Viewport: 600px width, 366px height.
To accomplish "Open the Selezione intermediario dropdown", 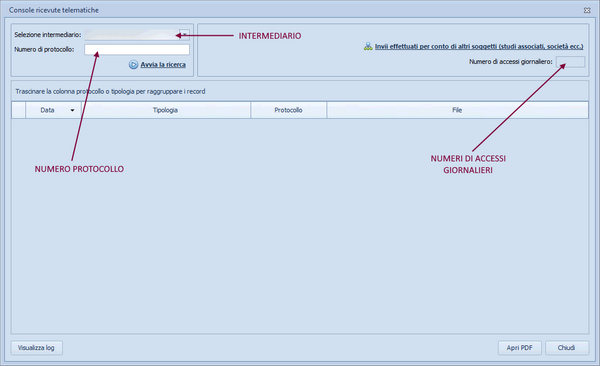I will pos(184,35).
